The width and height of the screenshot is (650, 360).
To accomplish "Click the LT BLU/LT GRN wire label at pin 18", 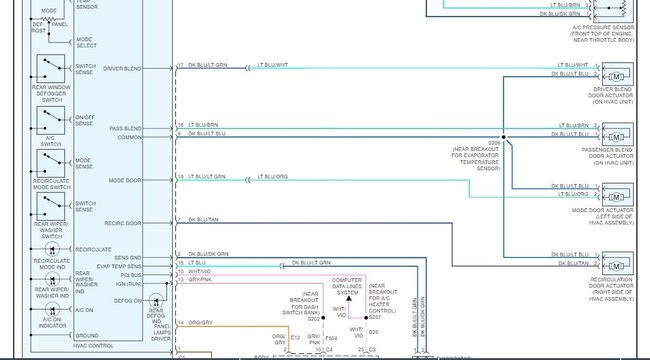I will pyautogui.click(x=207, y=177).
